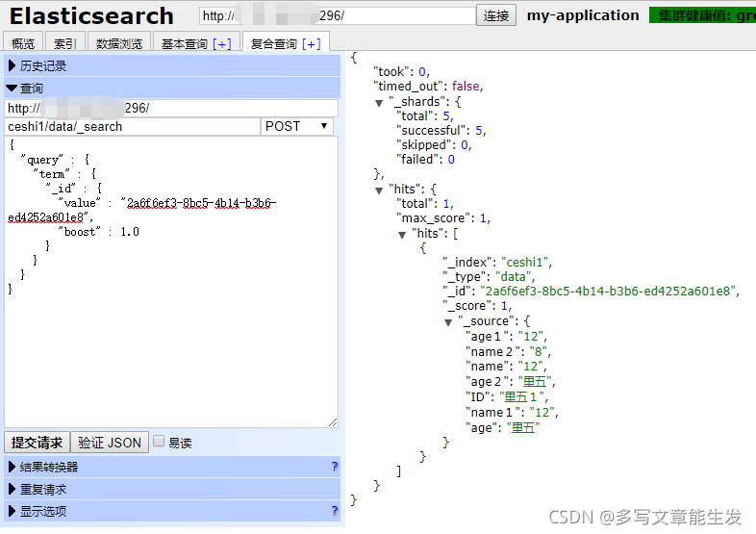Click the "name 2" value "8"

538,351
